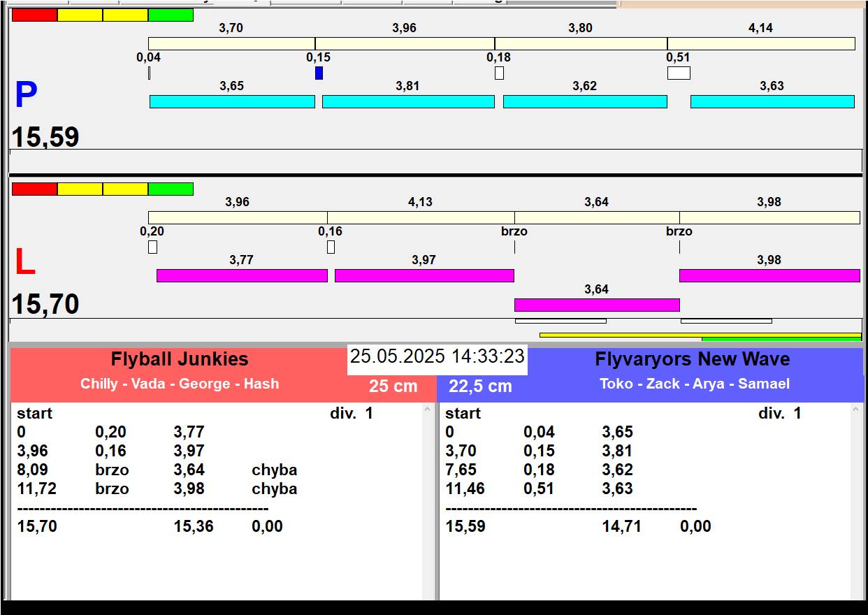Click the green start light in lane L
This screenshot has height=615, width=868.
point(171,189)
